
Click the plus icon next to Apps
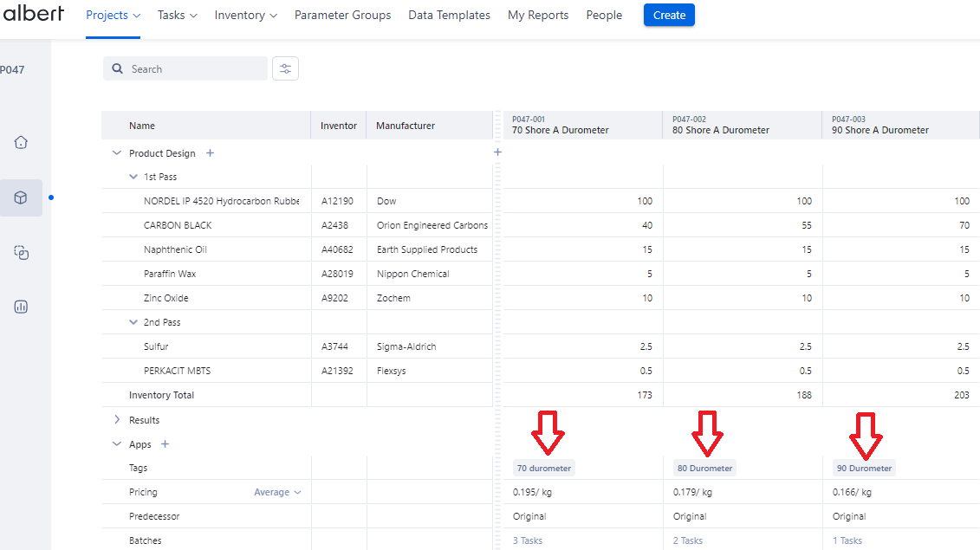coord(165,444)
